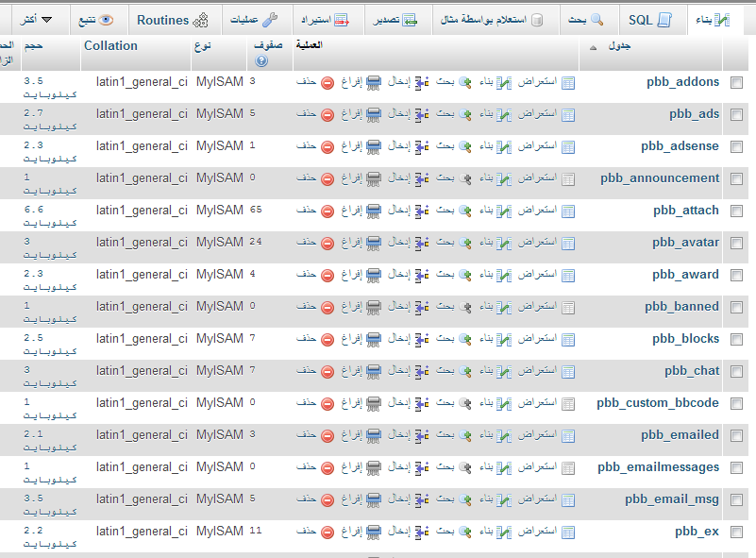Tick the pbb_award checkbox

click(x=736, y=275)
